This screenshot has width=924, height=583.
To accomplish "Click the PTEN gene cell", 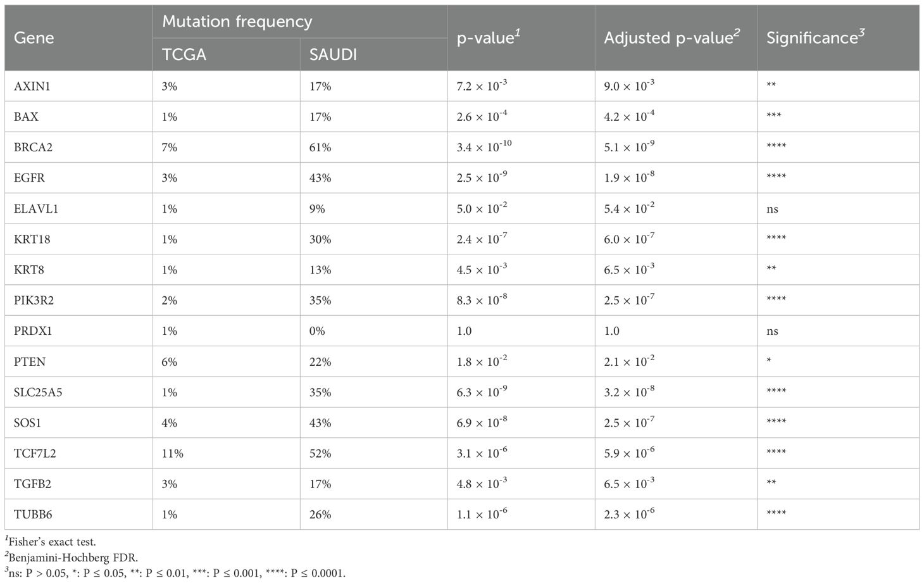I will pos(30,362).
